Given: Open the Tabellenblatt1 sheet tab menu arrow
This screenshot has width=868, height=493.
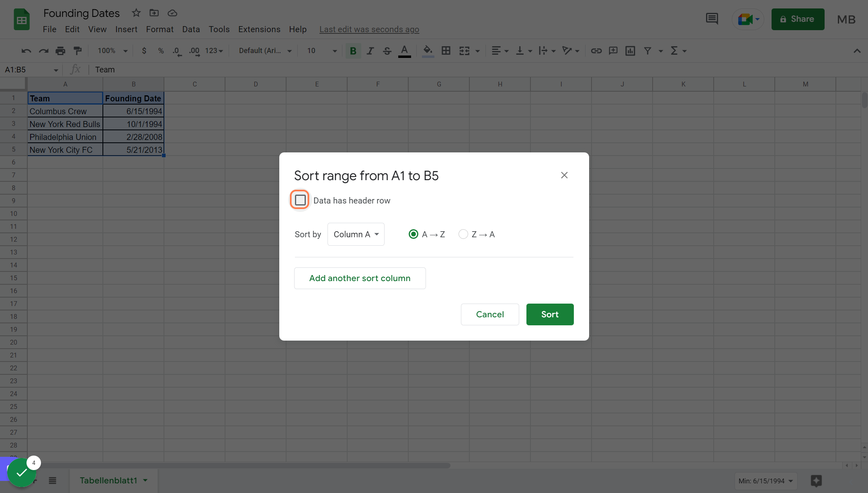Looking at the screenshot, I should [x=145, y=481].
